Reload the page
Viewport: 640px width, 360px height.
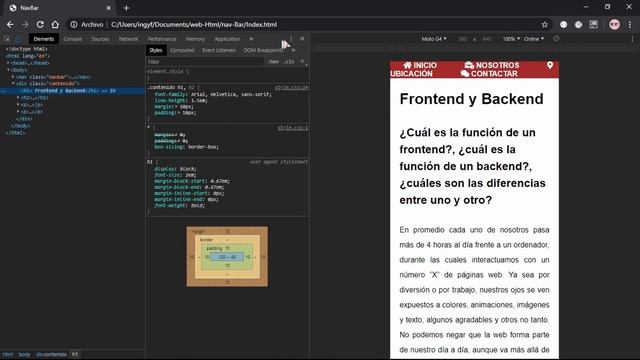pos(40,24)
